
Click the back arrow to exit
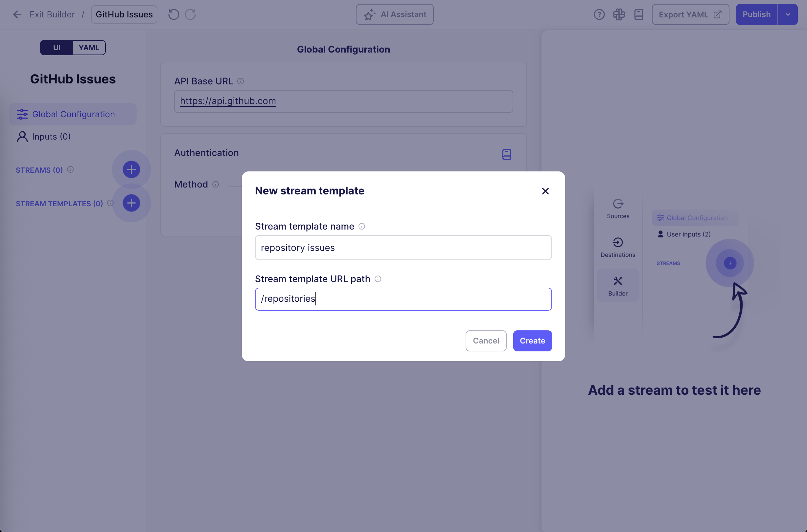pos(17,14)
